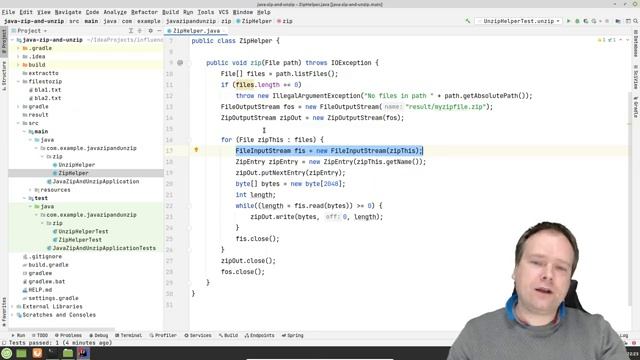Switch to IntelliJ IDEA taskbar icon
Screen dimensions: 640x360
(84, 353)
